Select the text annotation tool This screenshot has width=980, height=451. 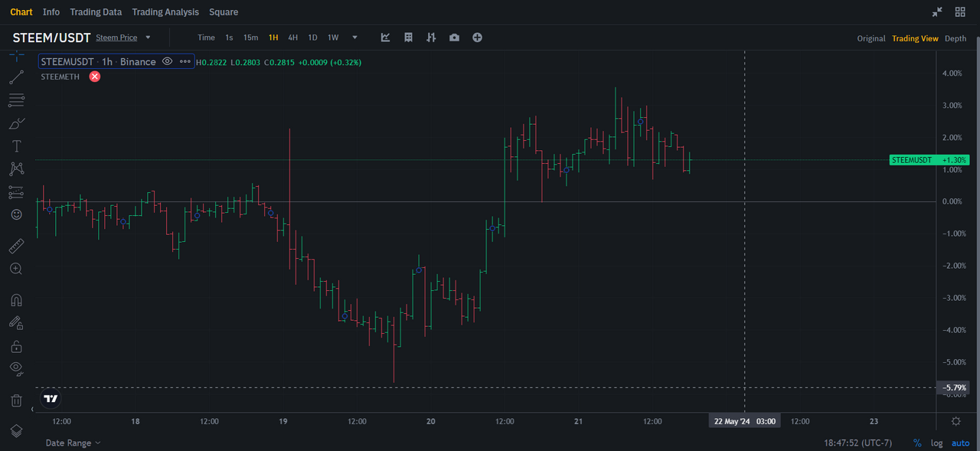point(16,145)
